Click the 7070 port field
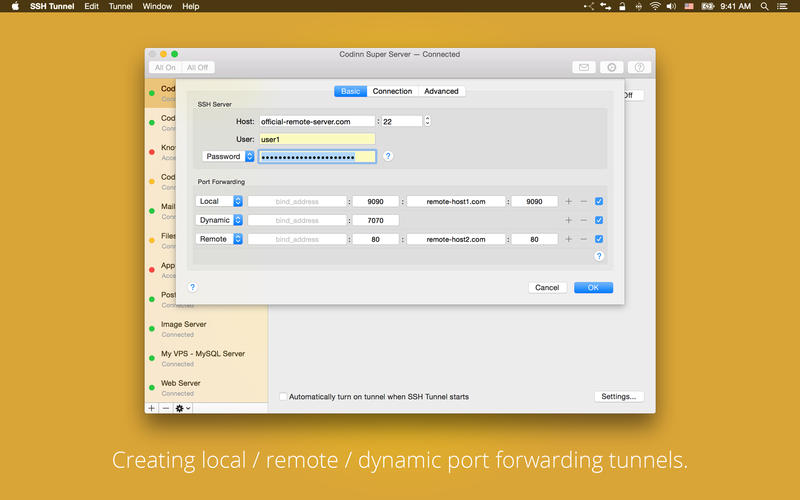The width and height of the screenshot is (800, 500). 376,220
